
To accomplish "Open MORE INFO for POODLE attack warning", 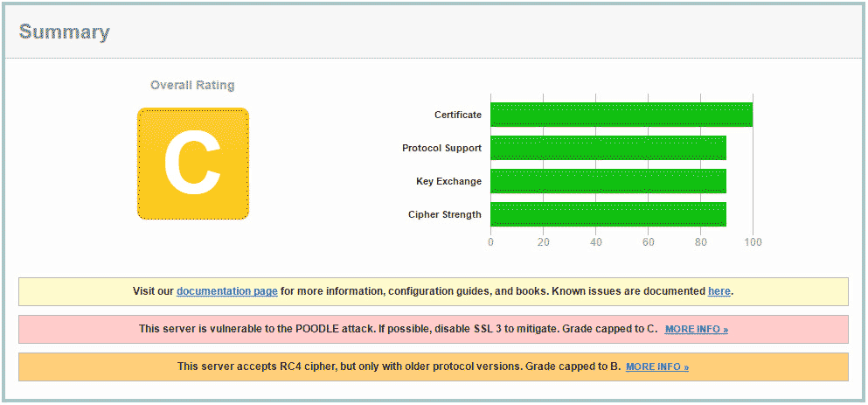I will (x=697, y=330).
